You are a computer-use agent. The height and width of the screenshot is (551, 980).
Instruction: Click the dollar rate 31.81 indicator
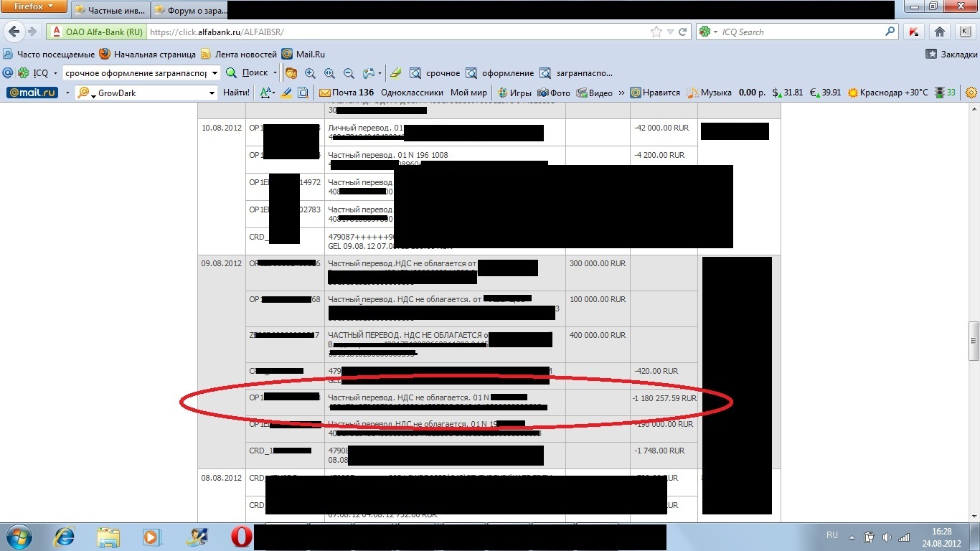pyautogui.click(x=788, y=93)
